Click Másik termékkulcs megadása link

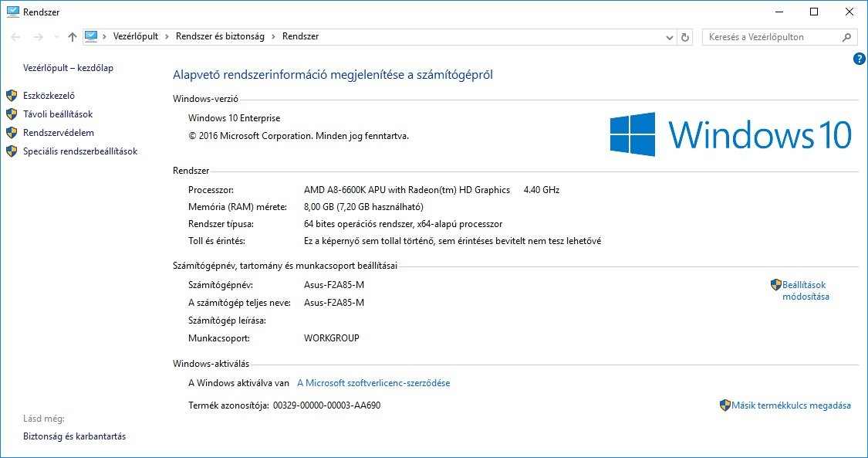(x=791, y=405)
